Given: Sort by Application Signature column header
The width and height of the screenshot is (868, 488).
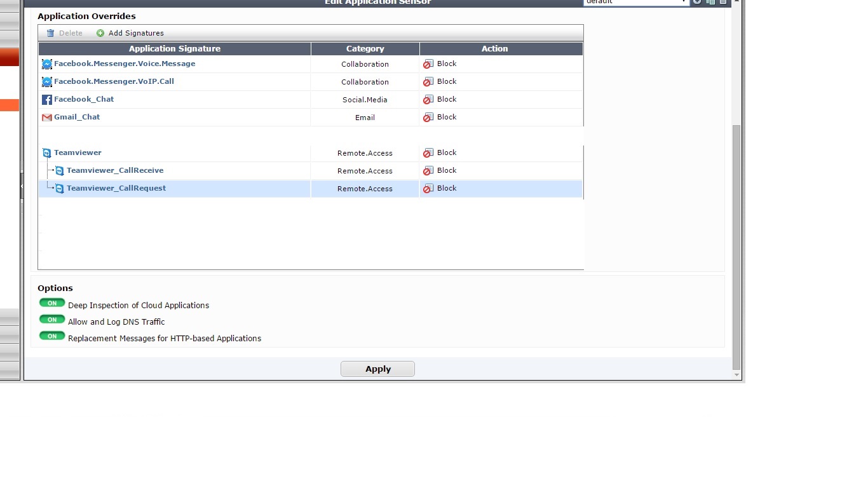Looking at the screenshot, I should [175, 49].
